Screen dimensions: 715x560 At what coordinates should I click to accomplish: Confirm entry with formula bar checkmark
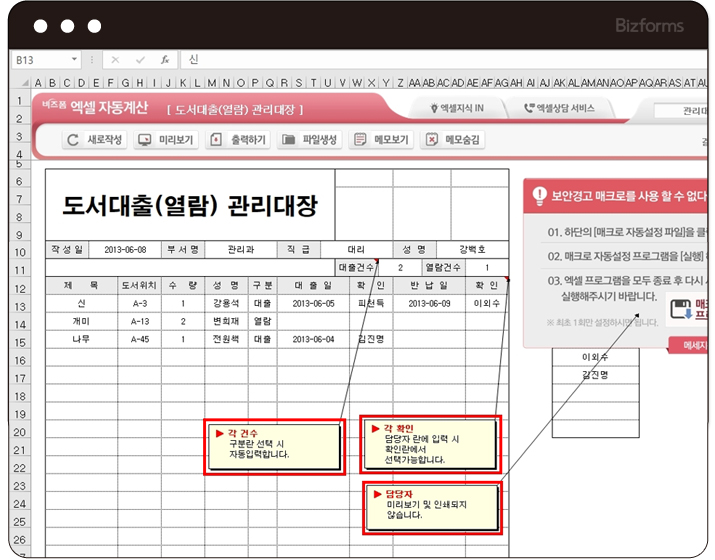pos(141,60)
